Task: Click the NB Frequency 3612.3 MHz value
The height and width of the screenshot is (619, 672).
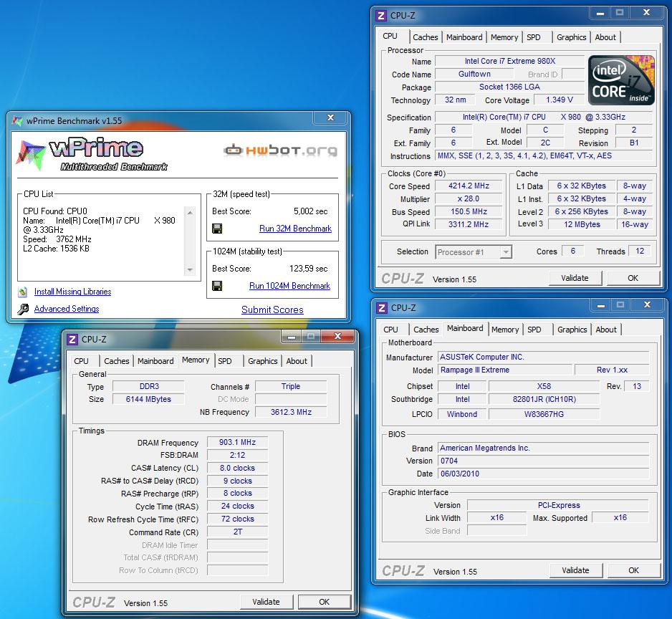Action: [x=291, y=412]
